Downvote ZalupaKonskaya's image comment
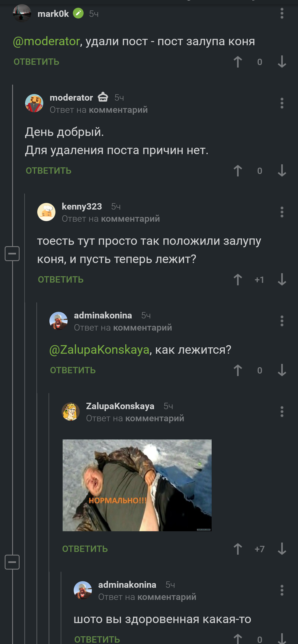Image resolution: width=298 pixels, height=644 pixels. point(282,549)
